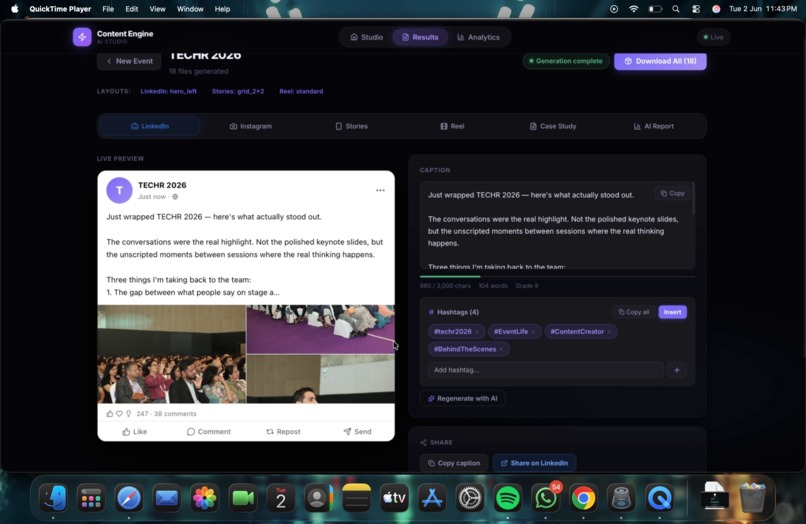Open Spotify from the Dock

coord(507,498)
